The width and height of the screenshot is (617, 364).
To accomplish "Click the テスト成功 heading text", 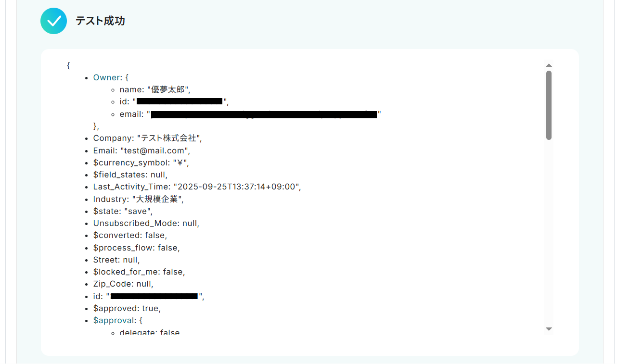I will pyautogui.click(x=100, y=21).
